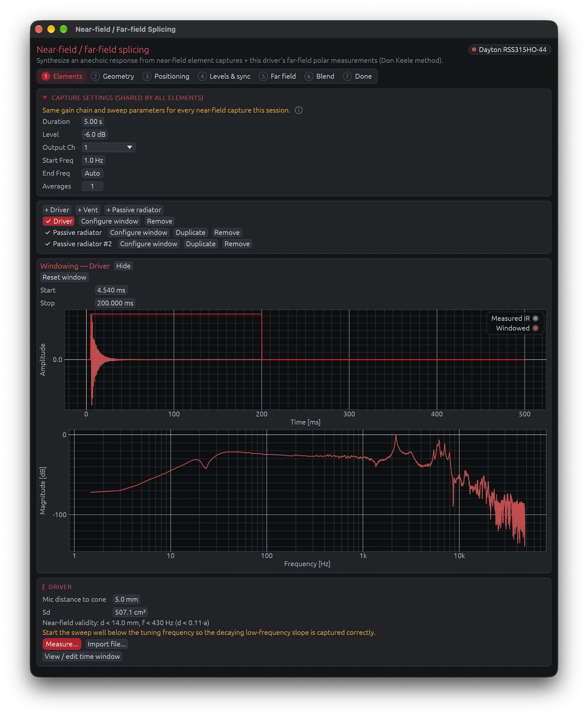Click the Dayton RSS315HO-44 driver badge
The width and height of the screenshot is (588, 717).
(509, 50)
